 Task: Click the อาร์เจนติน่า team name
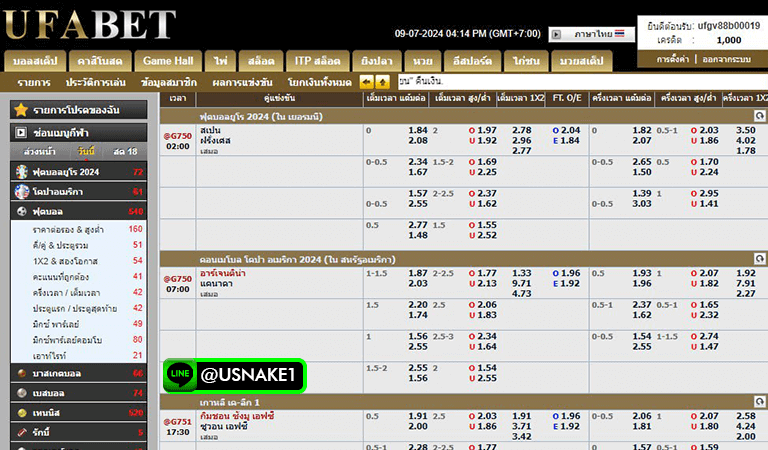click(x=223, y=273)
